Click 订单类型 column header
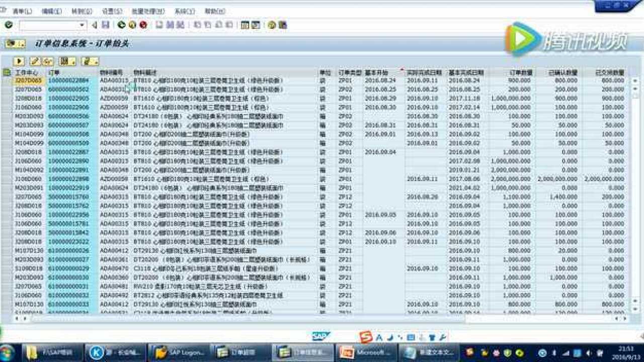Viewport: 644px width, 362px height. click(x=350, y=73)
